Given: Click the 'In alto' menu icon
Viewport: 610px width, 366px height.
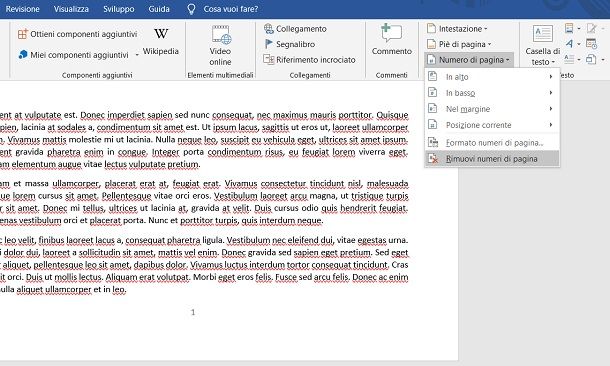Looking at the screenshot, I should click(433, 77).
